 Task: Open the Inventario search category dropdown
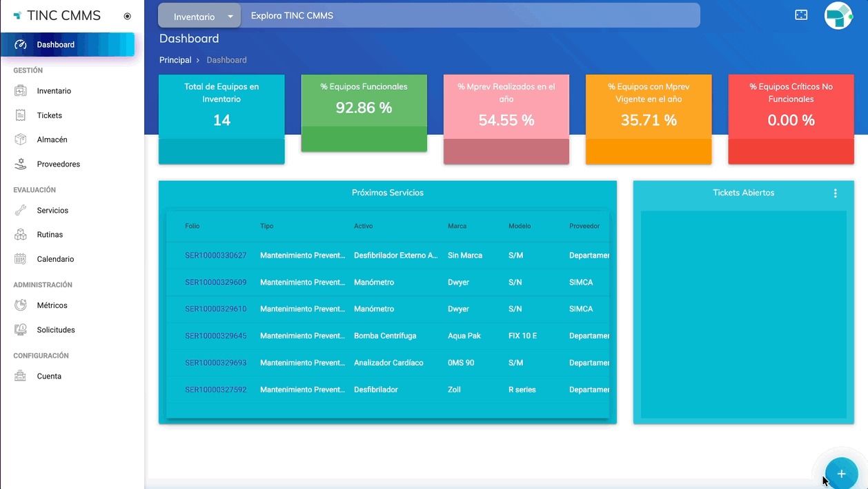199,16
